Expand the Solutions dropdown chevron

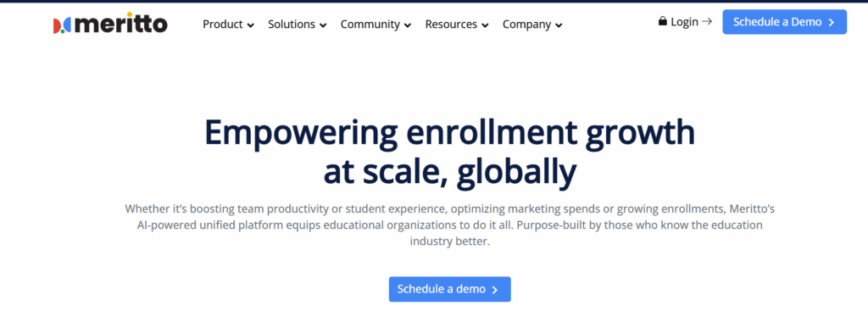[323, 25]
